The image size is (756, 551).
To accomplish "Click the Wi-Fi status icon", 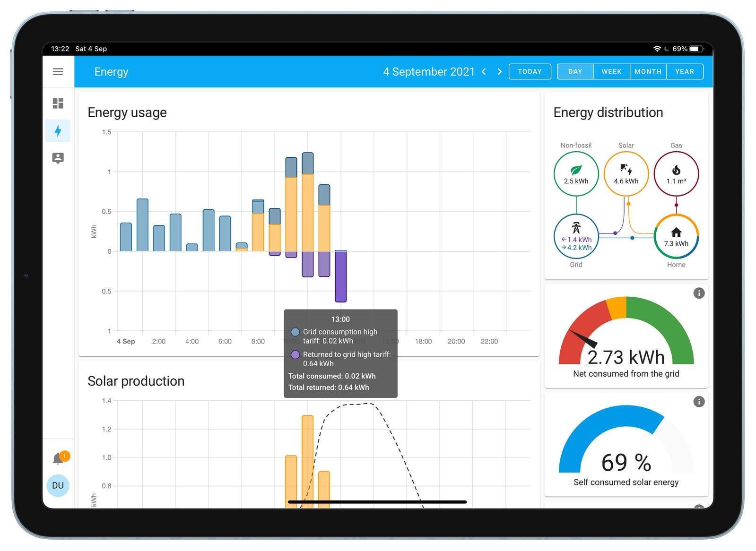I will pyautogui.click(x=657, y=49).
